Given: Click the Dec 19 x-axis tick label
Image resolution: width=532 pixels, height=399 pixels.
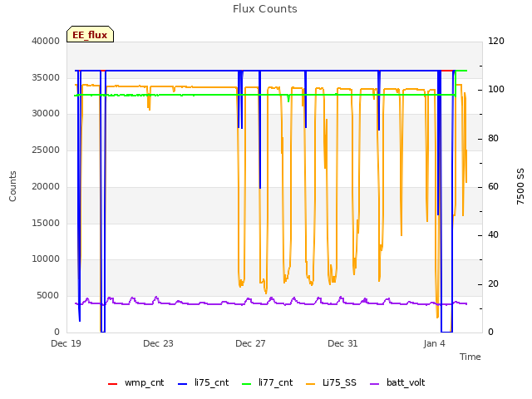Looking at the screenshot, I should pyautogui.click(x=66, y=343).
